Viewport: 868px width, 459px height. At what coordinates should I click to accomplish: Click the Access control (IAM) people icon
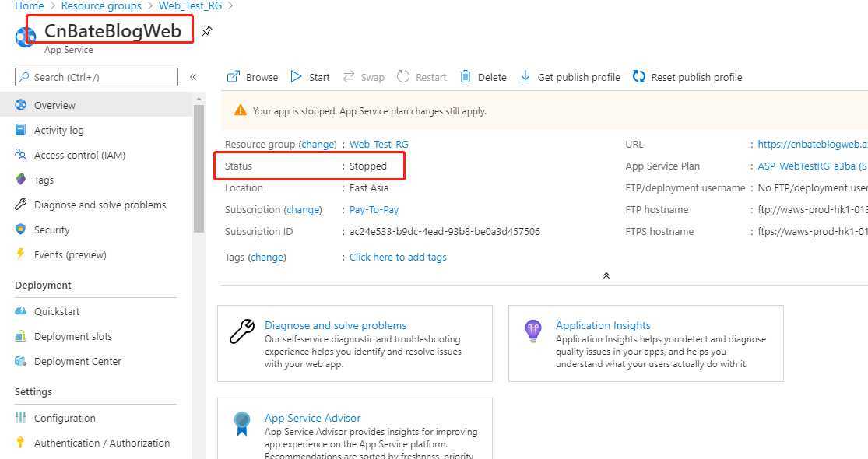(20, 155)
